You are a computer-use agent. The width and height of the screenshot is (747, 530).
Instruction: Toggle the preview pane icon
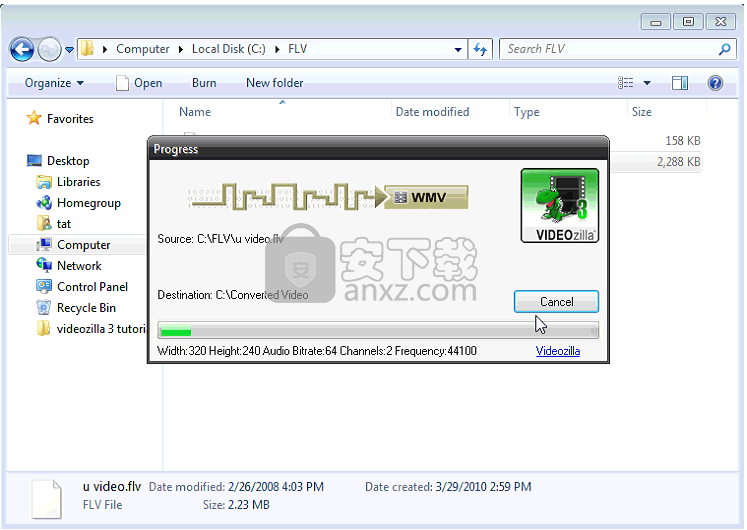click(x=680, y=83)
